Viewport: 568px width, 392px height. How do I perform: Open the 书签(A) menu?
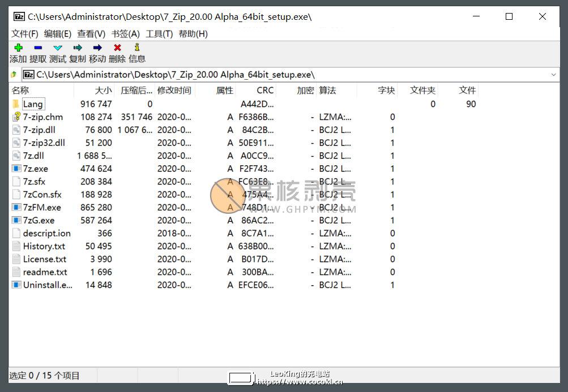point(125,34)
